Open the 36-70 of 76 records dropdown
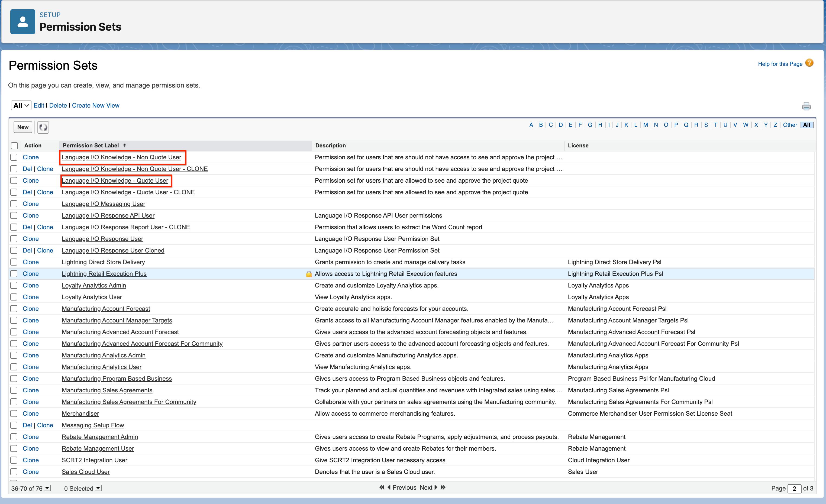 coord(47,488)
